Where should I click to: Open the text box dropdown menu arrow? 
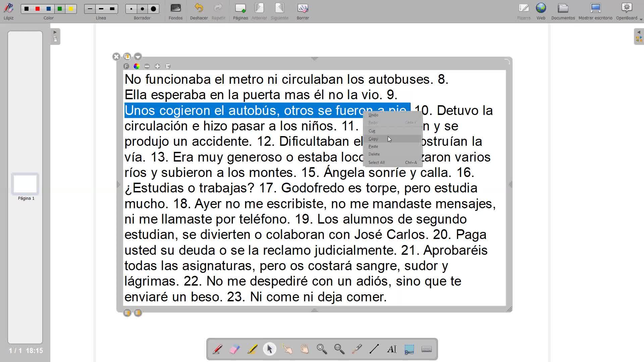click(138, 57)
